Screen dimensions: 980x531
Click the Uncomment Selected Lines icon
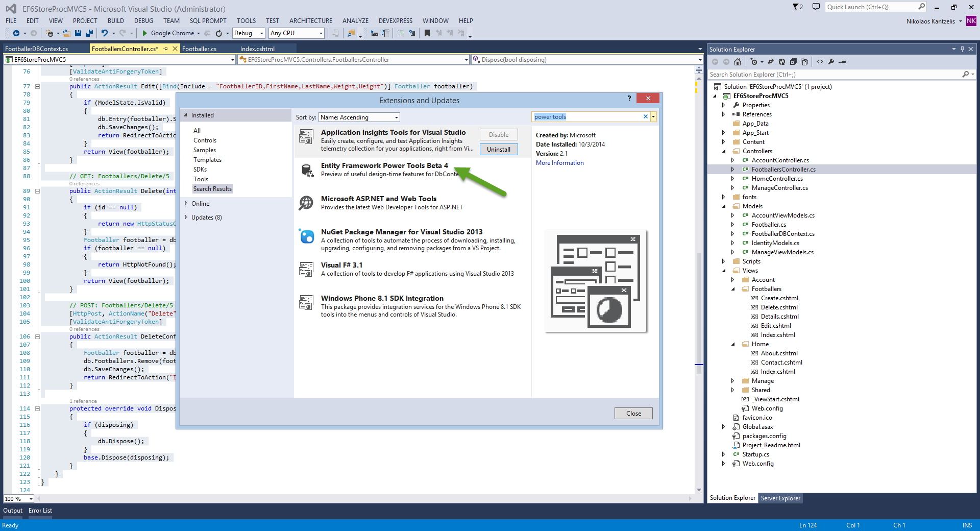[x=412, y=33]
